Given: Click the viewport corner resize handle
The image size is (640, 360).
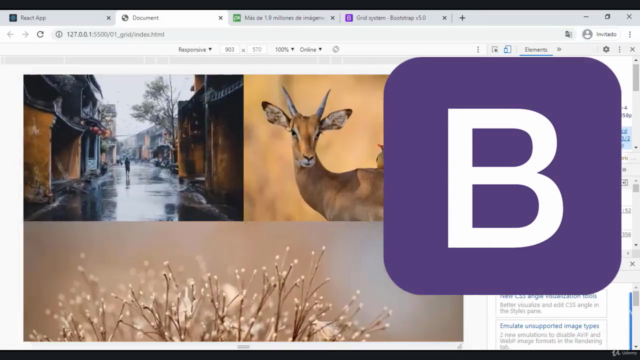Looking at the screenshot, I should [x=460, y=346].
